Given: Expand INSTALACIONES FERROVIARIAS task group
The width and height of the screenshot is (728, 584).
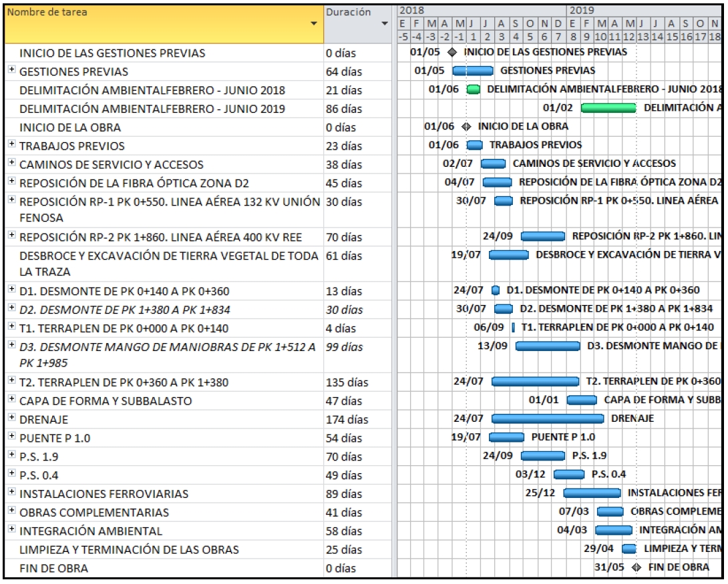Looking at the screenshot, I should coord(11,492).
